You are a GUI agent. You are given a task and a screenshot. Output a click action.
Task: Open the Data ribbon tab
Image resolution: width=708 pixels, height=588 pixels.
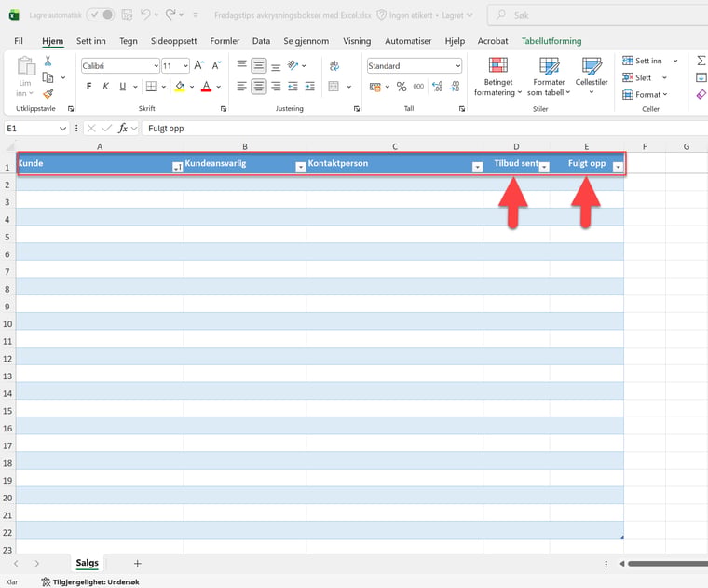click(262, 41)
